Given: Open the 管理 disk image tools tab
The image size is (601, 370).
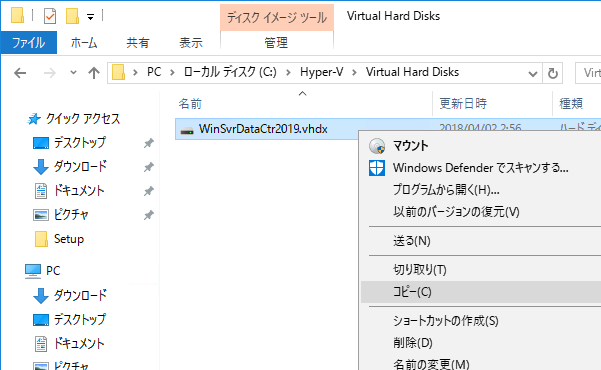Looking at the screenshot, I should click(276, 42).
